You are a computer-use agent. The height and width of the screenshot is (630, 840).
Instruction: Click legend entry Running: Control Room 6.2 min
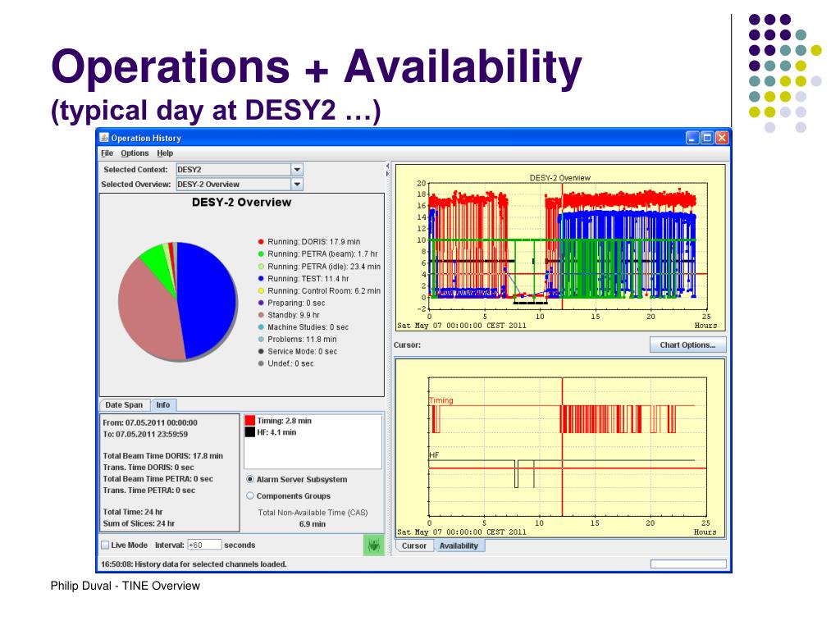coord(319,290)
